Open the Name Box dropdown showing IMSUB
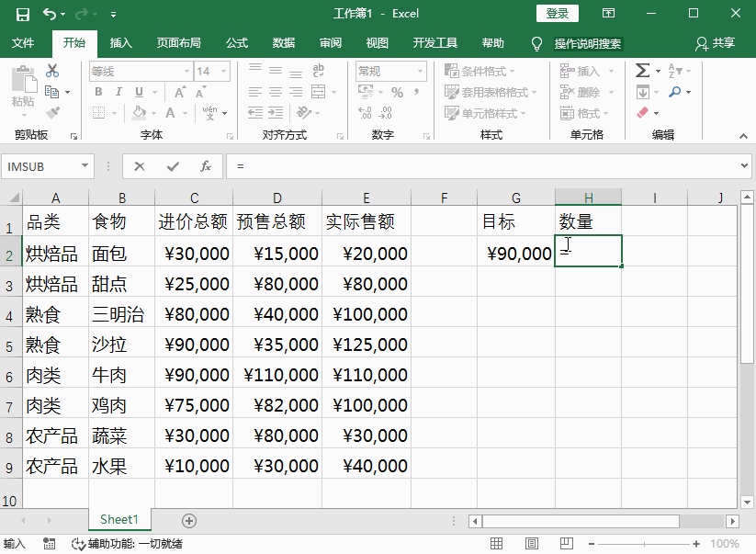This screenshot has width=756, height=554. click(85, 166)
